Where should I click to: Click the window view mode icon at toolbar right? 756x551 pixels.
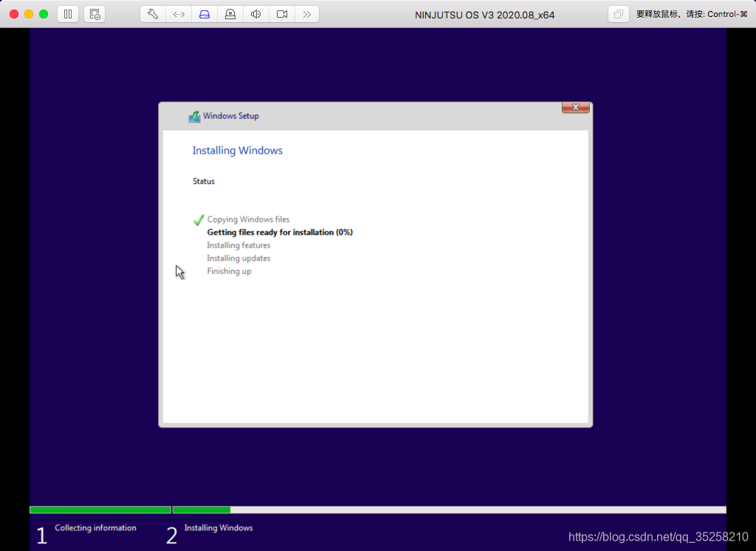[618, 14]
